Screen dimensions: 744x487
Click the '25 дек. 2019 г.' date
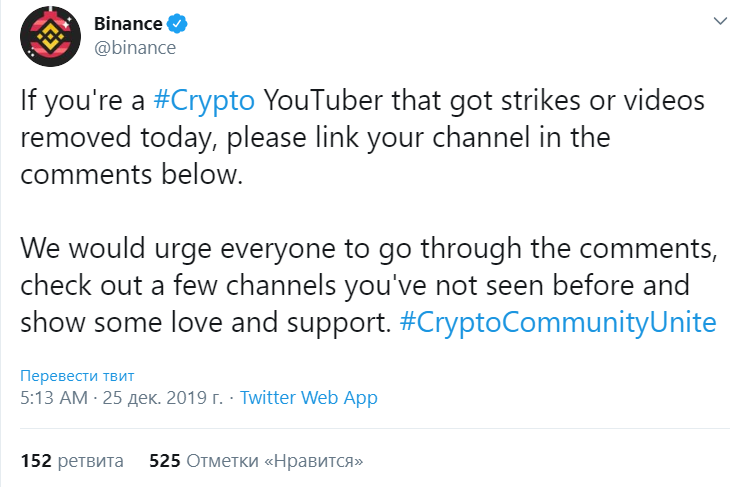163,398
